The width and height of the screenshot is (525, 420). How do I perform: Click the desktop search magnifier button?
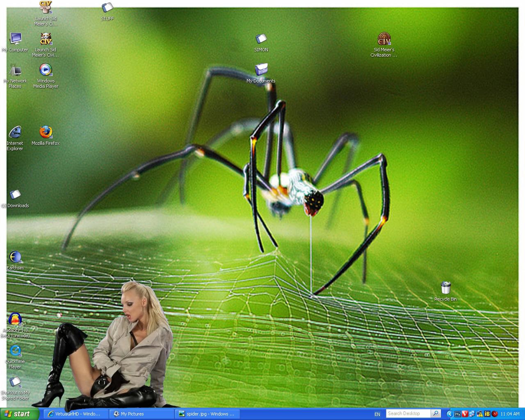click(x=436, y=413)
